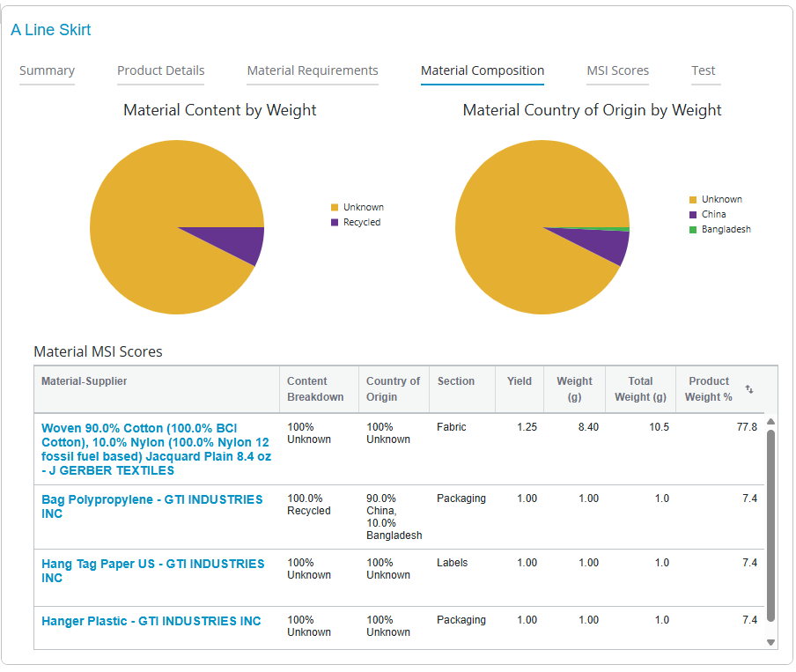
Task: Click the table scrollbar up arrow
Action: click(771, 422)
